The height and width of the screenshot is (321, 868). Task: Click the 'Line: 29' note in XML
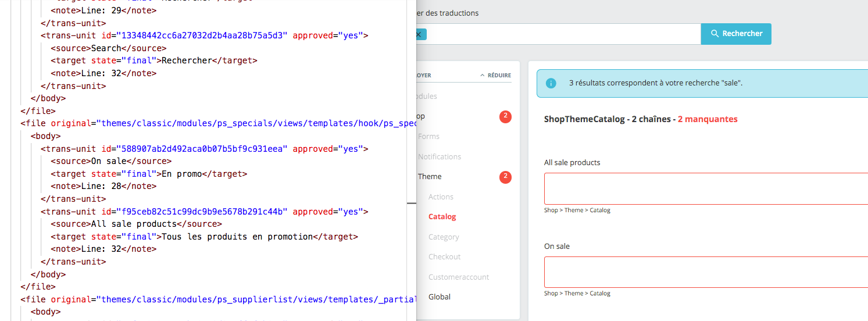coord(103,10)
